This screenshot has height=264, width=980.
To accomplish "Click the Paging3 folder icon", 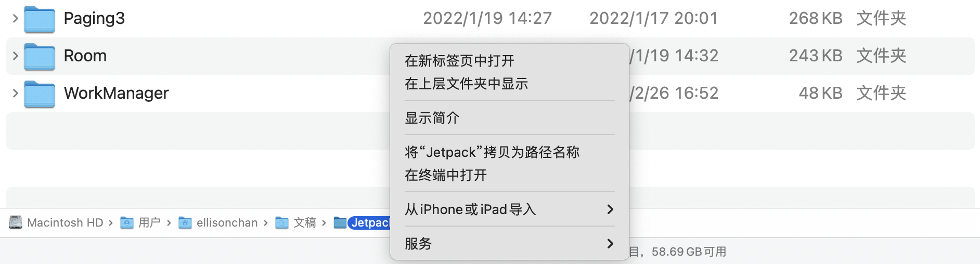I will click(40, 19).
